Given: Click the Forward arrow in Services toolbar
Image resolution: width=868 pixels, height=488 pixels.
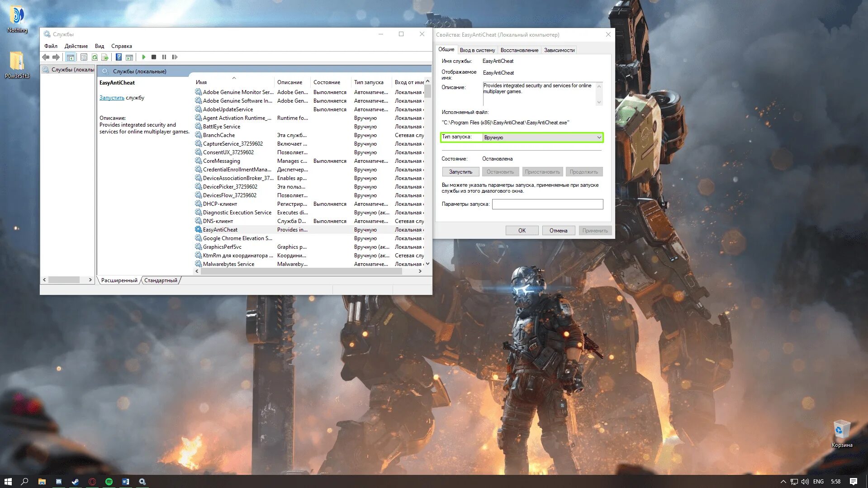Looking at the screenshot, I should pyautogui.click(x=56, y=57).
